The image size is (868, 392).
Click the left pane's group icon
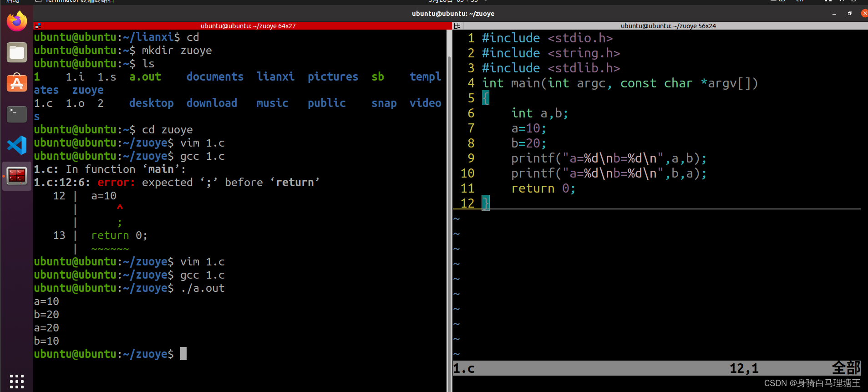[x=38, y=26]
